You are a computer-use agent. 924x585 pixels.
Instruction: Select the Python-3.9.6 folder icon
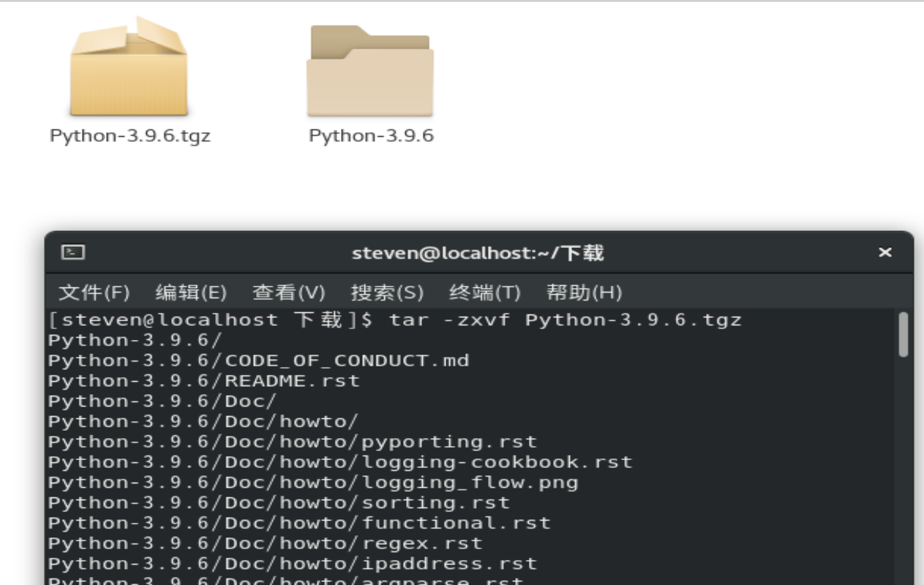(370, 72)
